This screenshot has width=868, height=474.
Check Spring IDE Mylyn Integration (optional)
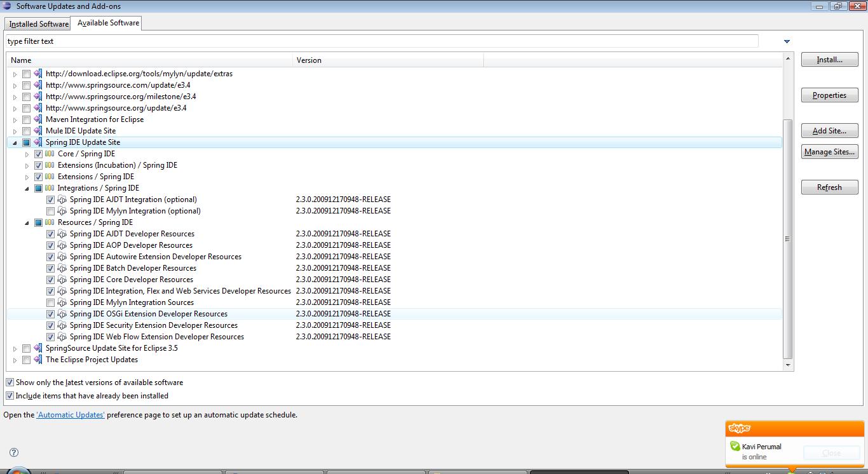click(50, 211)
